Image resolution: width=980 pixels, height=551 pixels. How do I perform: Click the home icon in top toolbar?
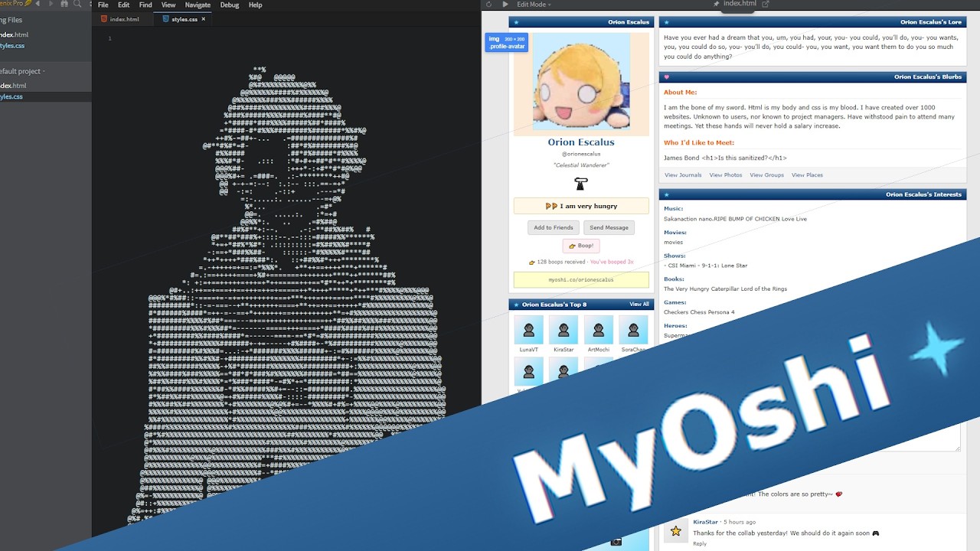[63, 5]
